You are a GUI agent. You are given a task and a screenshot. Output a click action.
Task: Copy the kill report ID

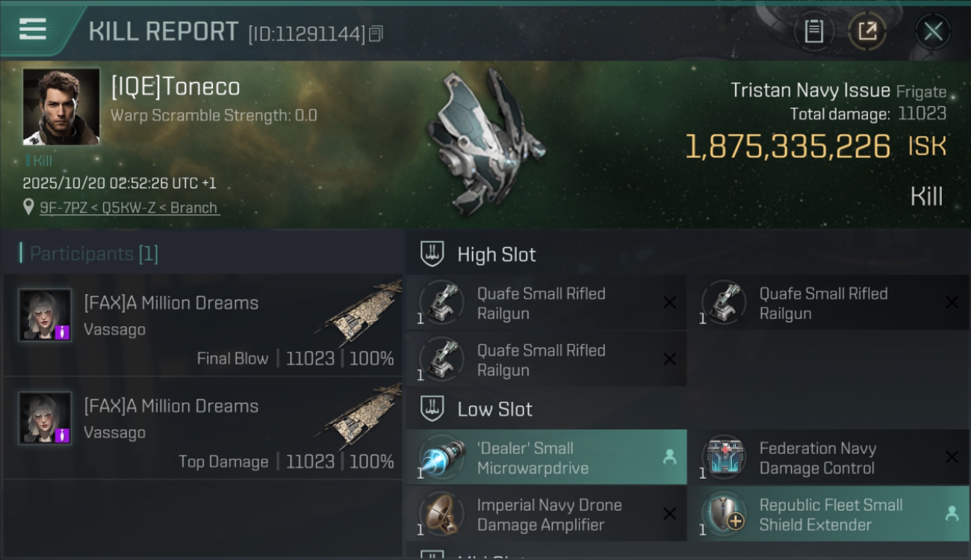(x=376, y=34)
